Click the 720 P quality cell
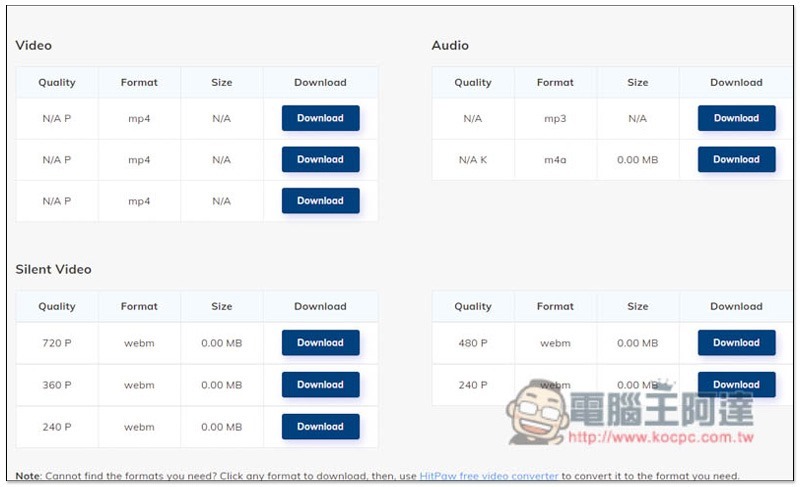The height and width of the screenshot is (487, 800). pos(57,343)
